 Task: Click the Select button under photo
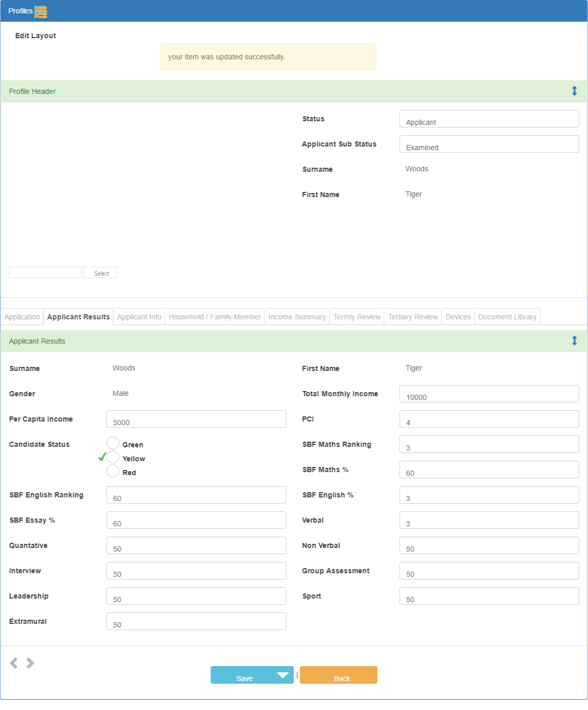click(101, 273)
